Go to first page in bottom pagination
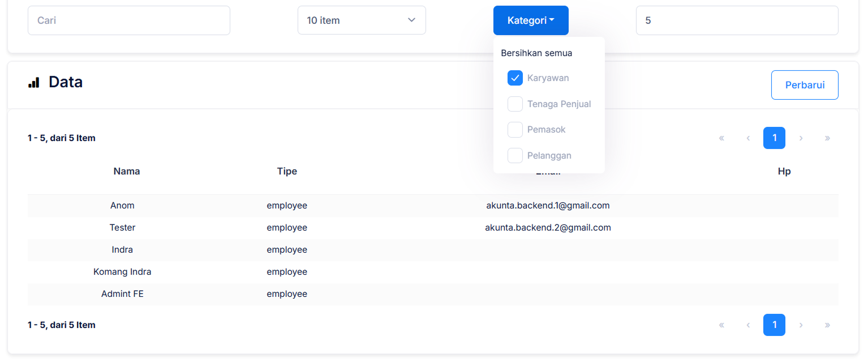 point(721,325)
